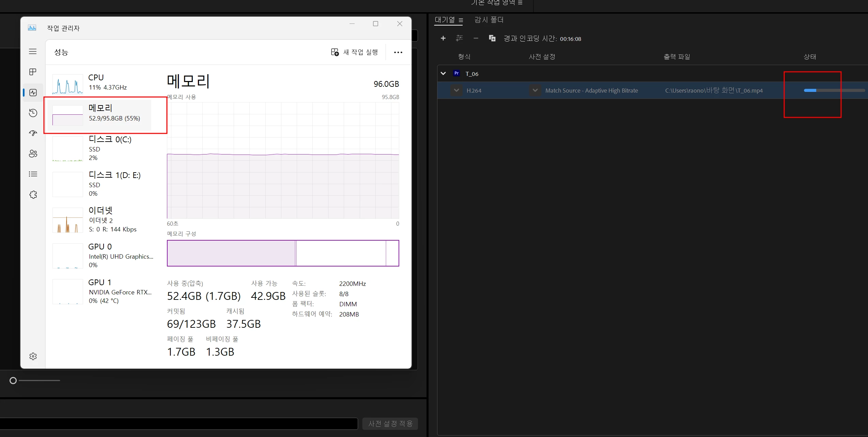The image size is (868, 437).
Task: Open App history page icon
Action: point(33,113)
